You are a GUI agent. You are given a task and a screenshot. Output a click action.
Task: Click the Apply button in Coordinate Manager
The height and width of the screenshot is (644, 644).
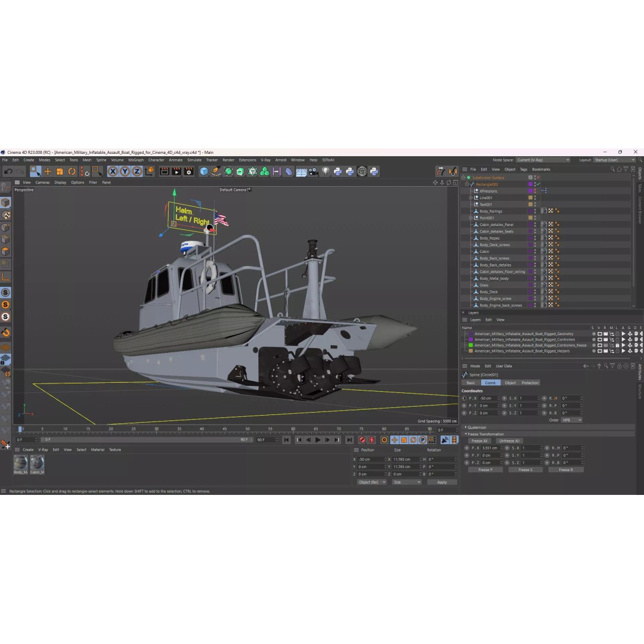442,482
